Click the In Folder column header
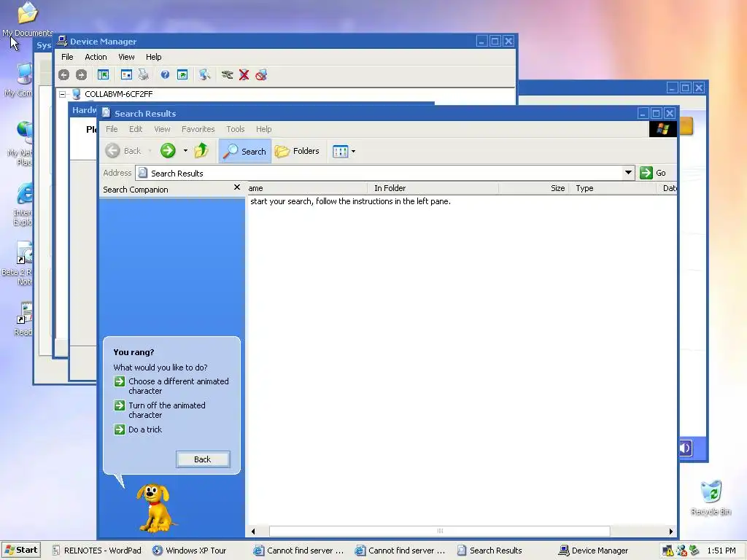 433,188
